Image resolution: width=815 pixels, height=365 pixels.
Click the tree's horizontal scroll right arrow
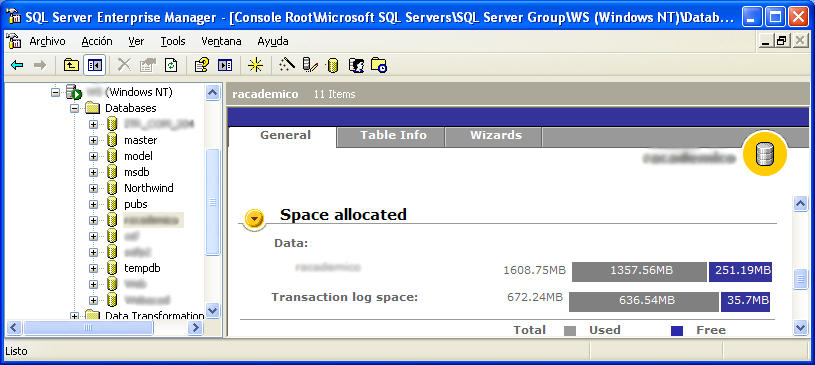tap(195, 327)
